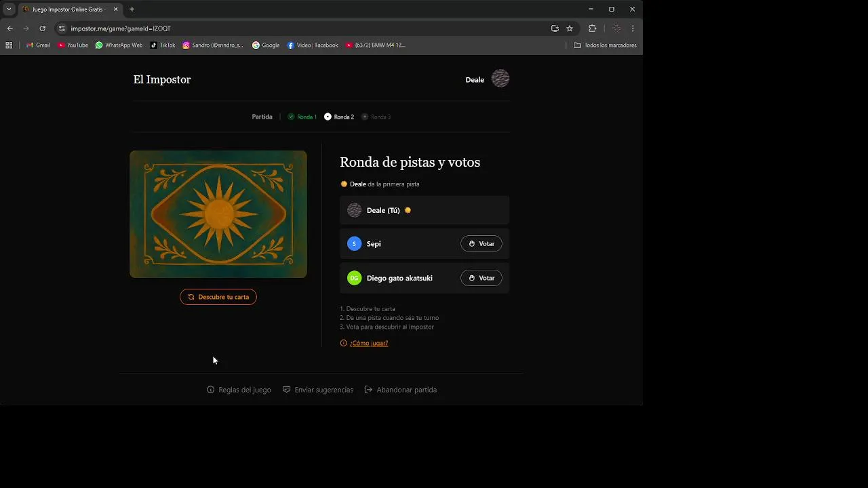Open the Gmail bookmark
The width and height of the screenshot is (868, 488).
(x=38, y=45)
